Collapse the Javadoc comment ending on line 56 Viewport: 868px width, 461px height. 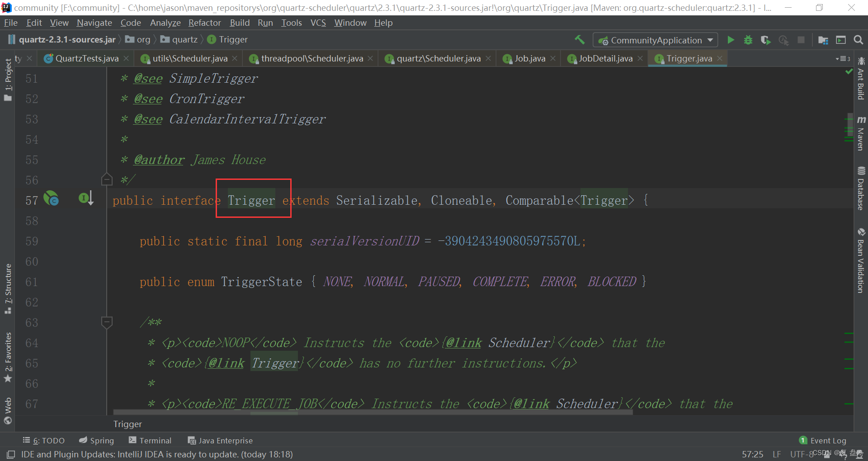(107, 179)
